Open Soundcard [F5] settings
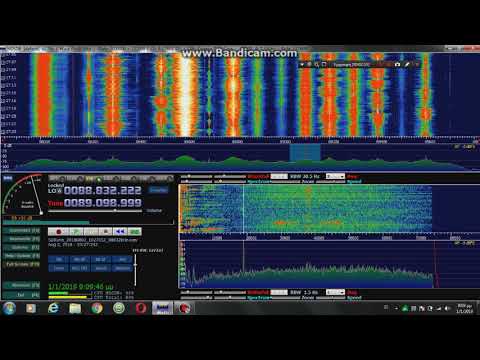 (22, 231)
